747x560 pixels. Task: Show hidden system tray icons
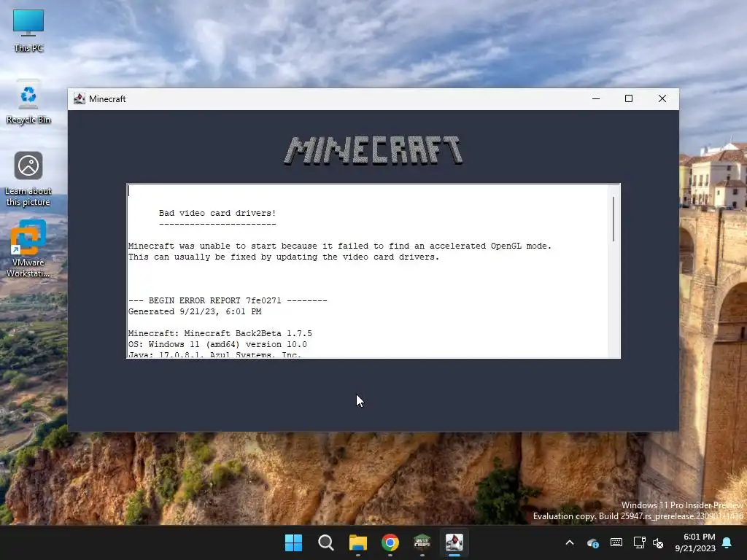569,542
